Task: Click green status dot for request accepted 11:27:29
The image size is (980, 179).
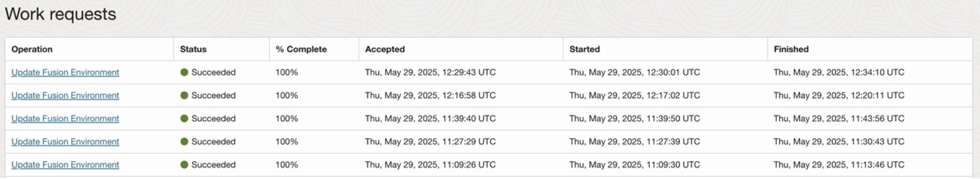Action: pyautogui.click(x=184, y=141)
